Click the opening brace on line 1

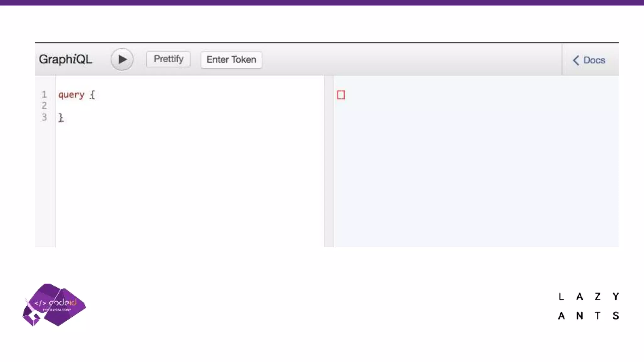[x=92, y=95]
